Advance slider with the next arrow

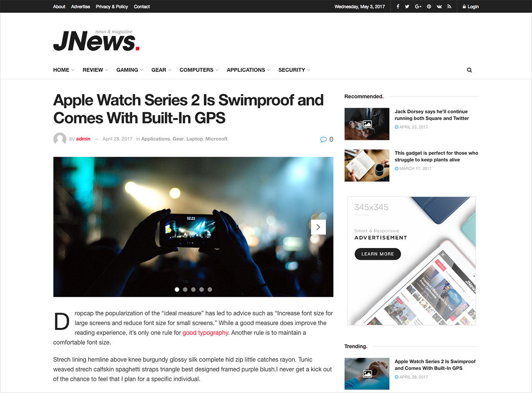[318, 227]
